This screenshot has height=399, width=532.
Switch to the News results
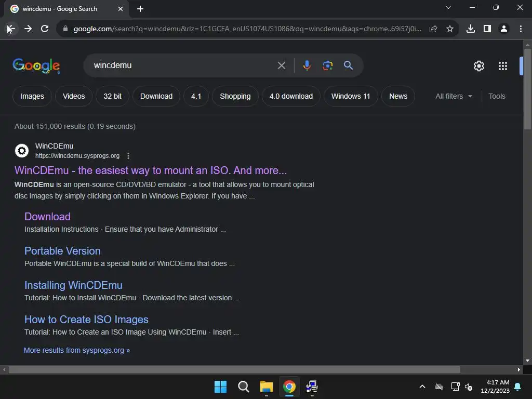coord(398,96)
